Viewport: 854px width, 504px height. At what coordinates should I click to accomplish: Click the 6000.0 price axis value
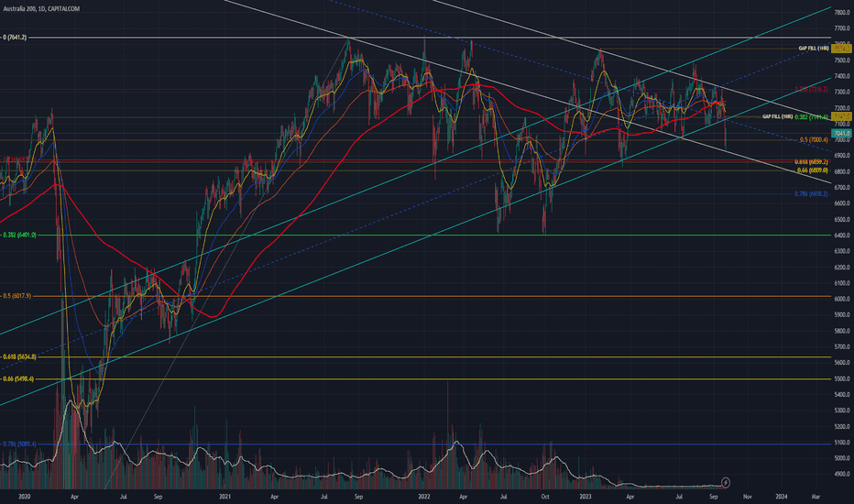coord(842,299)
